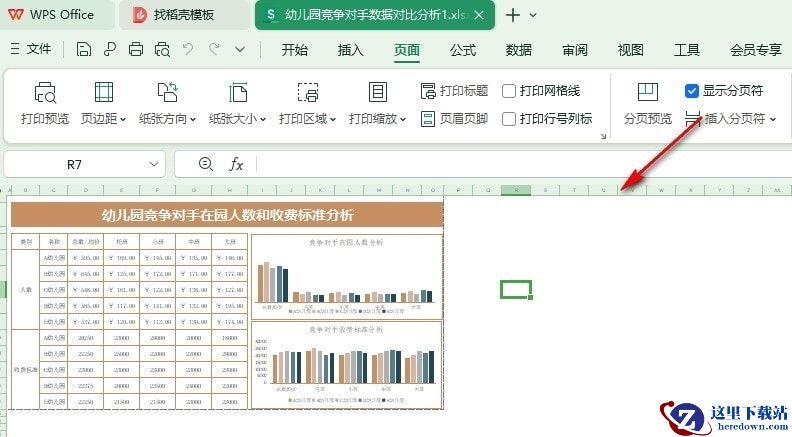Open the 文件 (File) menu
This screenshot has width=792, height=437.
pos(31,49)
